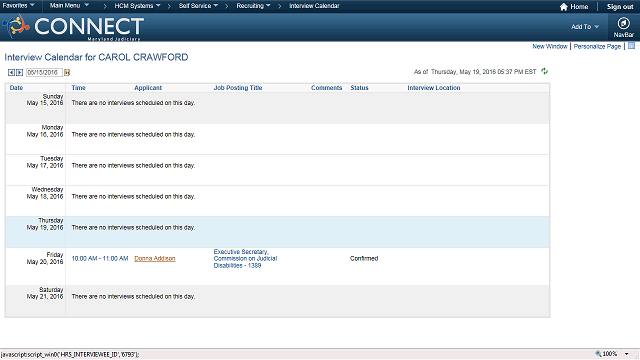Click the Job Posting Title column header

(238, 88)
